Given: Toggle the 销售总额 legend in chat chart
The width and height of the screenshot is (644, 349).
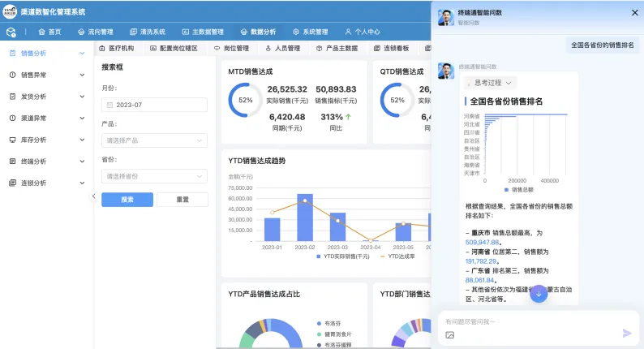Looking at the screenshot, I should pyautogui.click(x=519, y=189).
